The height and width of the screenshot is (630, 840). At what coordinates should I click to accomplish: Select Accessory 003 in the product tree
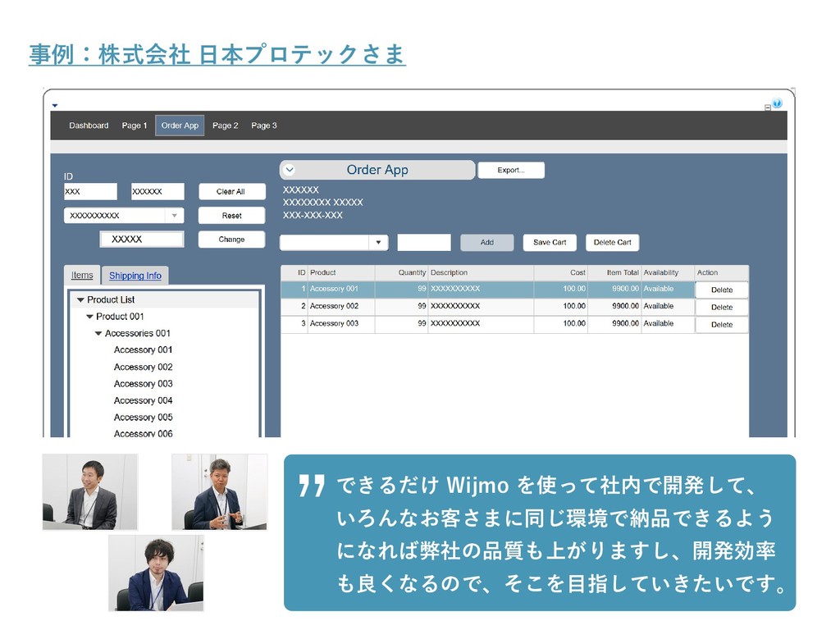pyautogui.click(x=143, y=384)
